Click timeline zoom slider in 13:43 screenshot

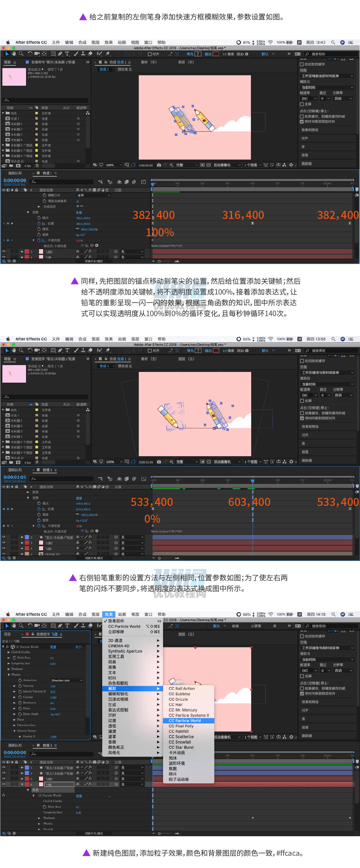(160, 261)
